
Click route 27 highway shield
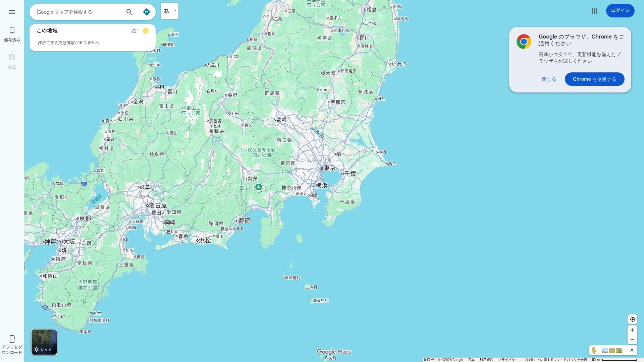coord(84,184)
